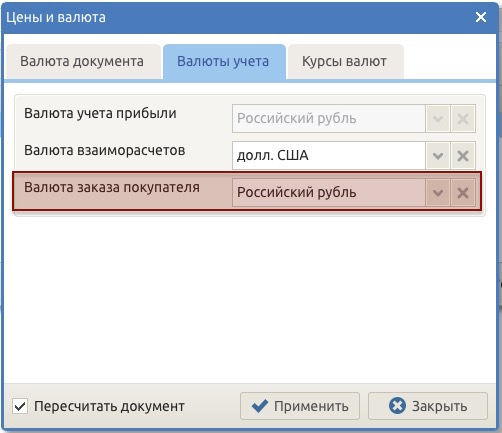Click the Валюта заказа покупателя label
502x433 pixels.
click(112, 187)
